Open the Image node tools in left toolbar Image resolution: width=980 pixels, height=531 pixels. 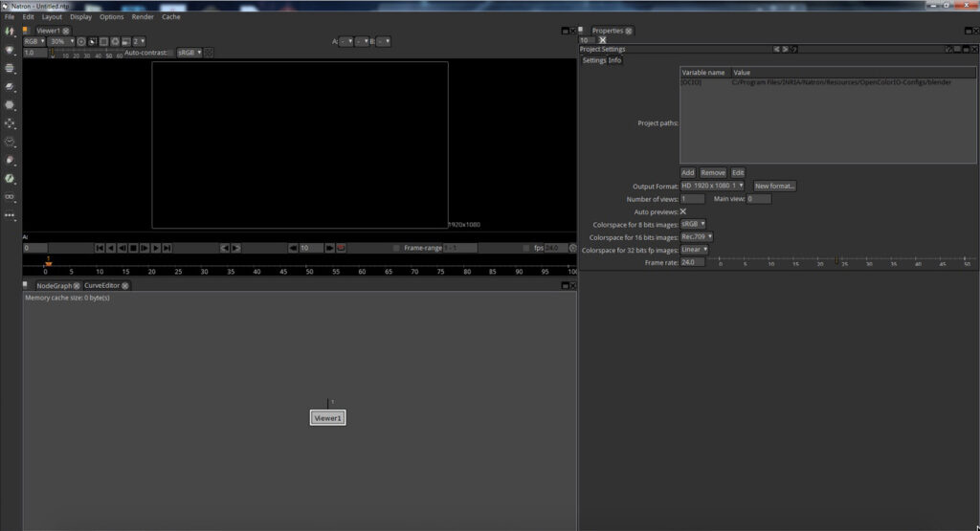coord(10,32)
